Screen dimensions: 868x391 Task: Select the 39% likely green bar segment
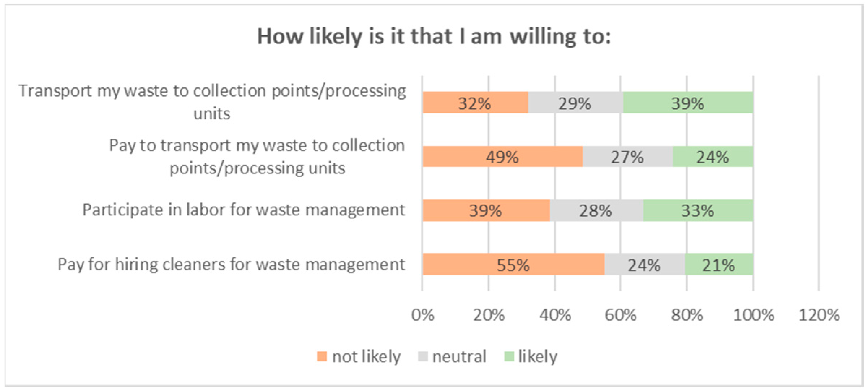point(688,103)
